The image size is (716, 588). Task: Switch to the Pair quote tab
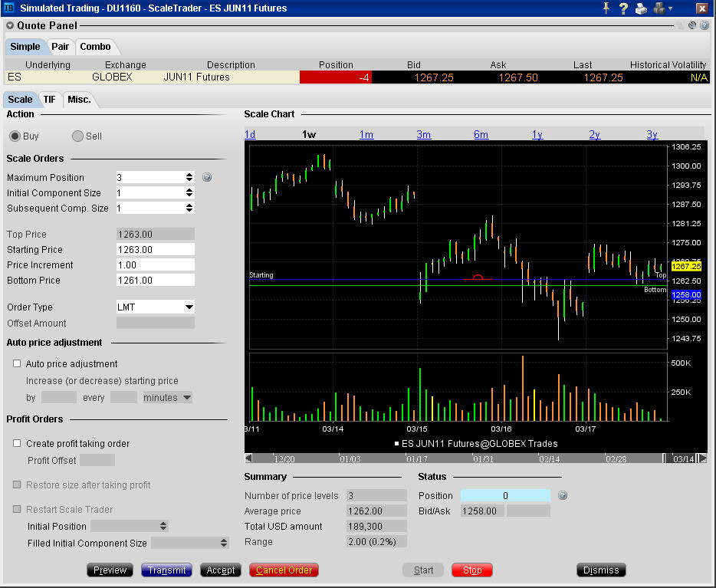point(60,47)
